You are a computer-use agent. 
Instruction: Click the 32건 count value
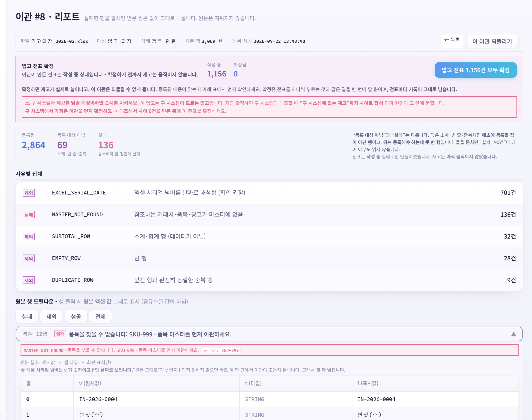click(510, 236)
